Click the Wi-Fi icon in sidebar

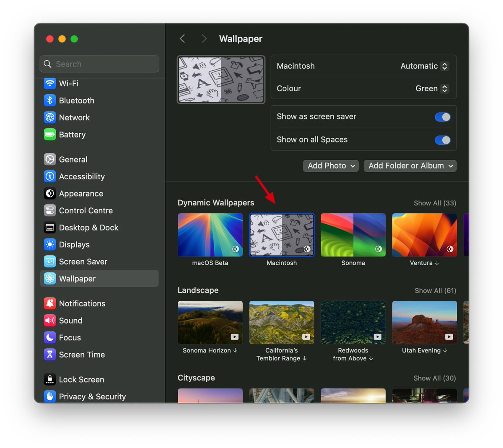point(50,83)
